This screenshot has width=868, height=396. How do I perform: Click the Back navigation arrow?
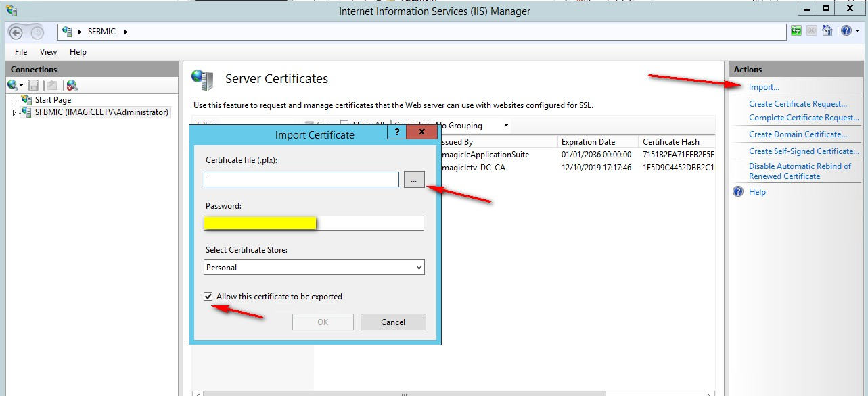pyautogui.click(x=16, y=32)
